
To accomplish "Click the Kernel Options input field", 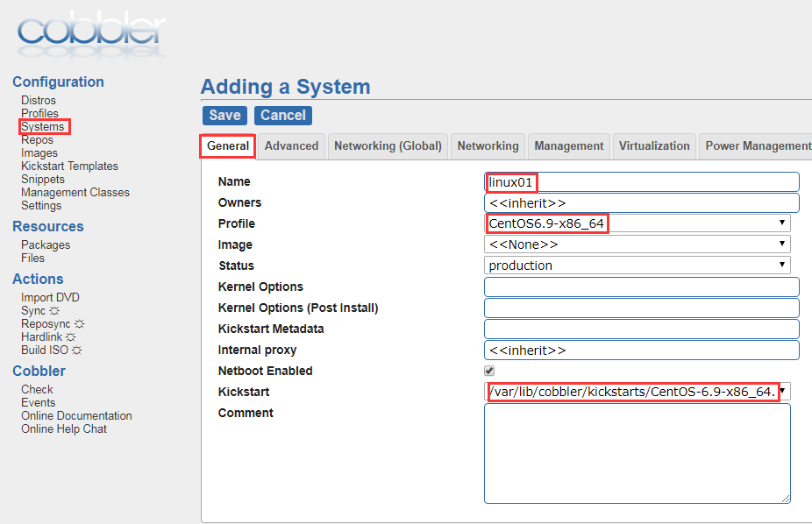I will 642,287.
